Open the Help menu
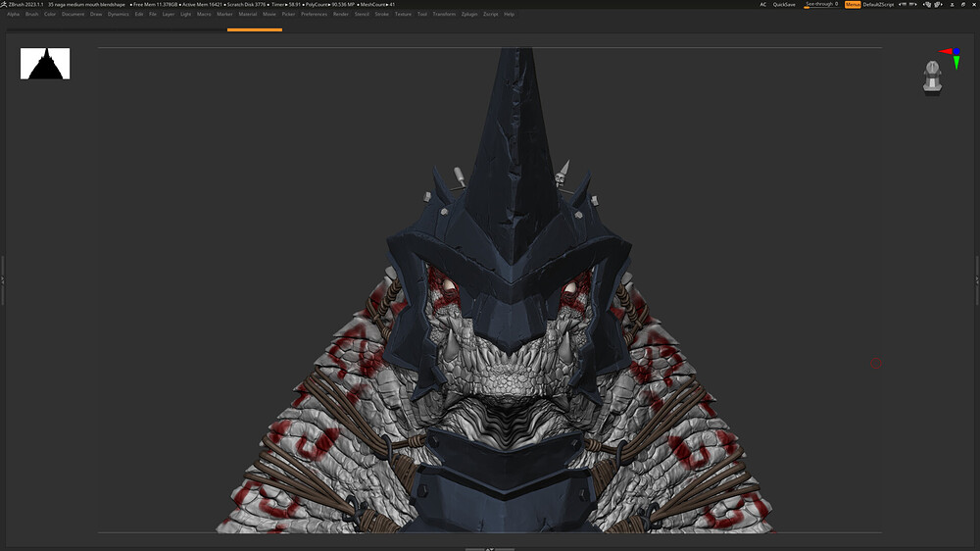This screenshot has height=551, width=980. (509, 15)
